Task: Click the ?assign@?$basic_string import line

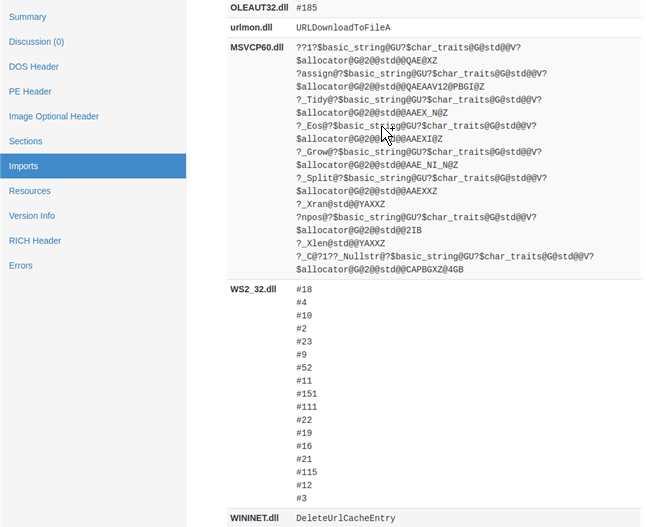Action: [421, 73]
